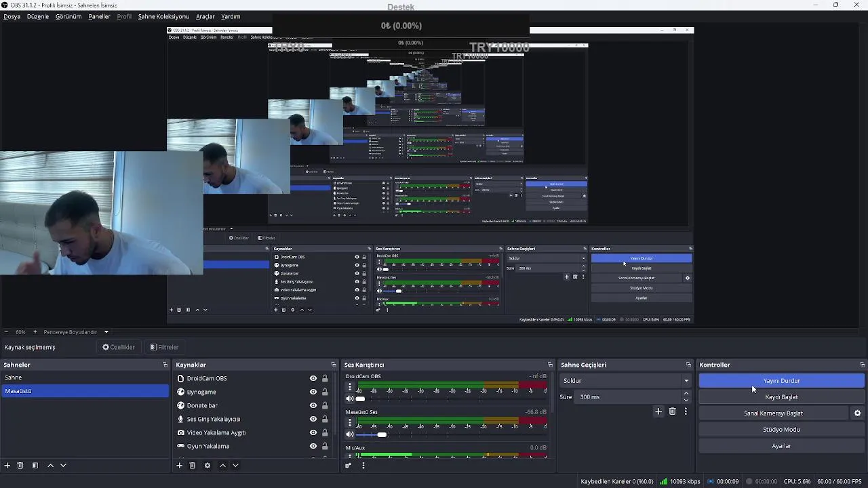
Task: Open the Görünüm menu
Action: tap(68, 16)
